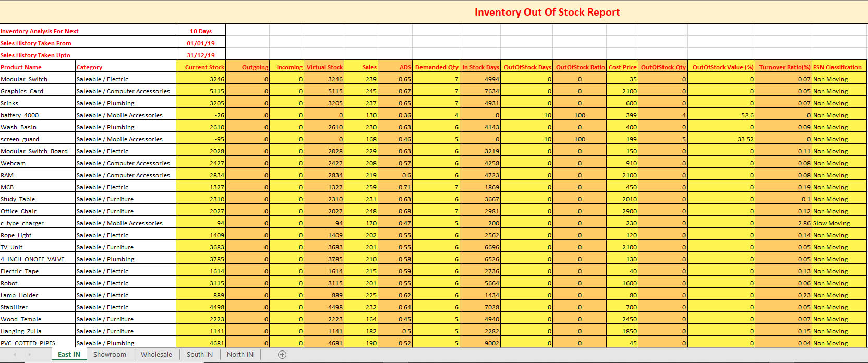Click the Inventory Analysis For Next label
Screen dimensions: 868x363
(40, 31)
